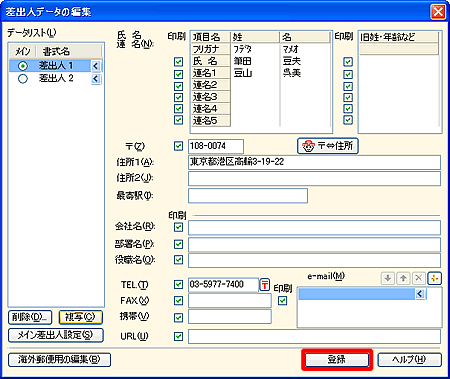Click the TEL field 03-5977-7400
This screenshot has width=450, height=379.
point(223,285)
